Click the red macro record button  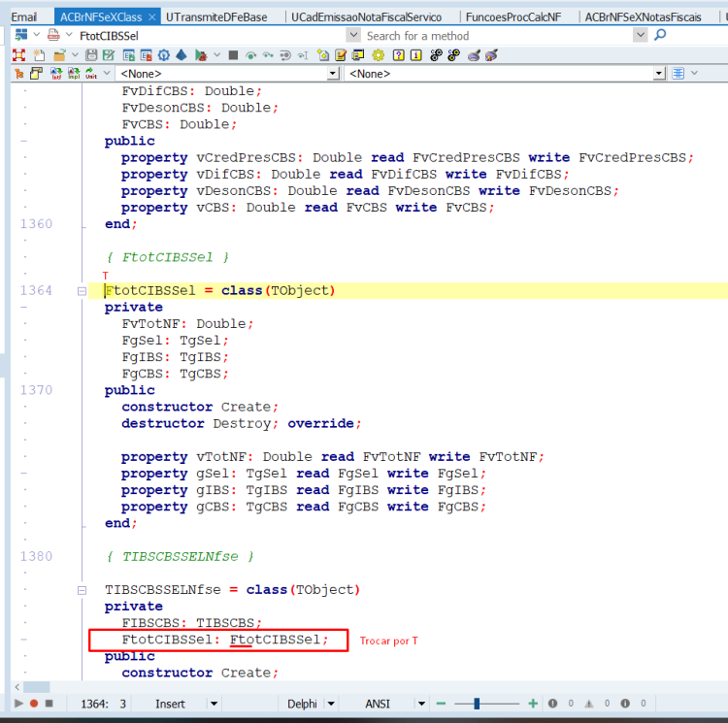click(x=33, y=703)
